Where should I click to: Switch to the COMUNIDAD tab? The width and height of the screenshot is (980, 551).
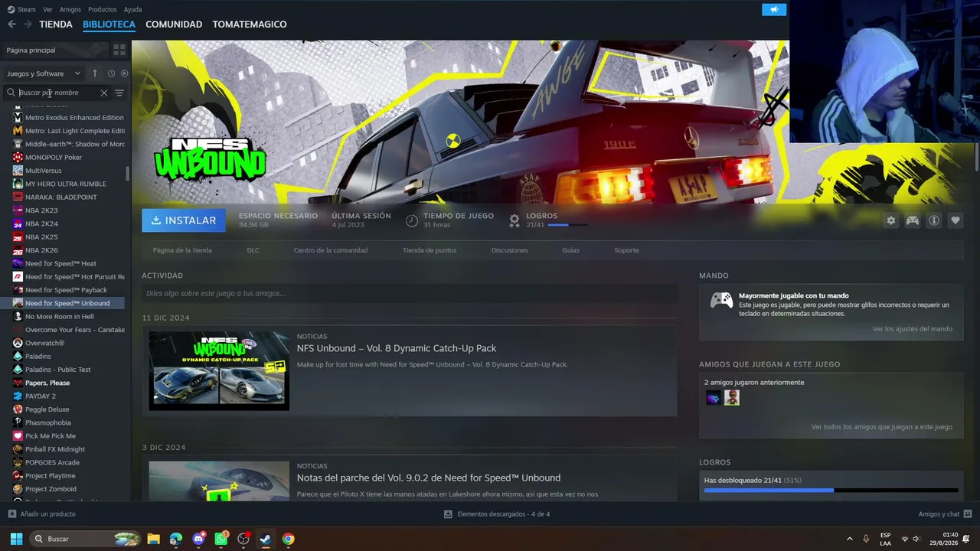[174, 24]
